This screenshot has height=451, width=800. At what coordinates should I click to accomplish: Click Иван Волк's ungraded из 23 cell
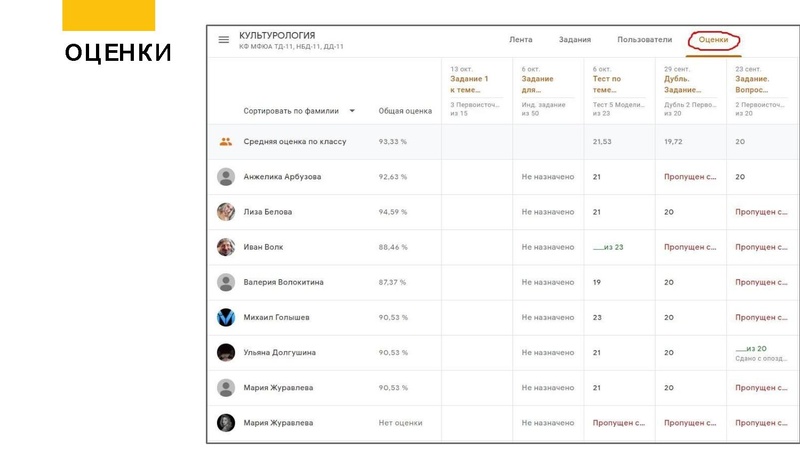608,247
